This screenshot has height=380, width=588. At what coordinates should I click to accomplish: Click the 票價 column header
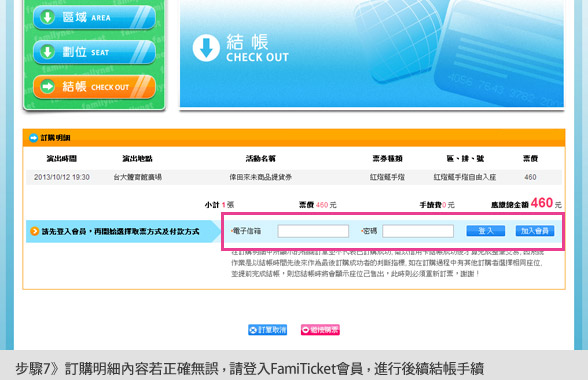coord(531,159)
